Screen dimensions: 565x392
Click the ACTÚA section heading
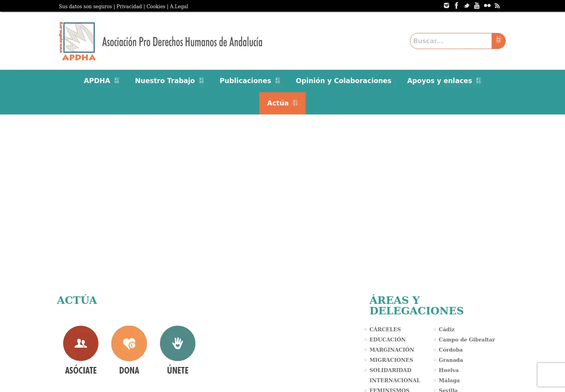click(77, 300)
